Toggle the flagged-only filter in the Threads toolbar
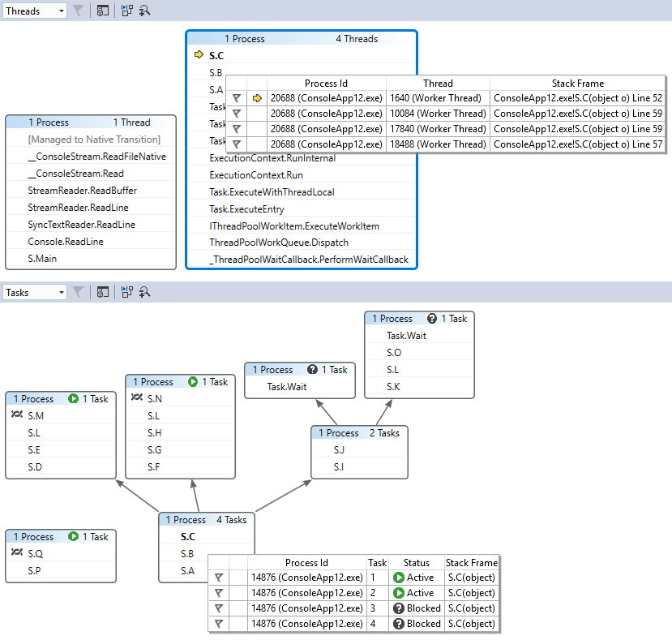 tap(79, 10)
